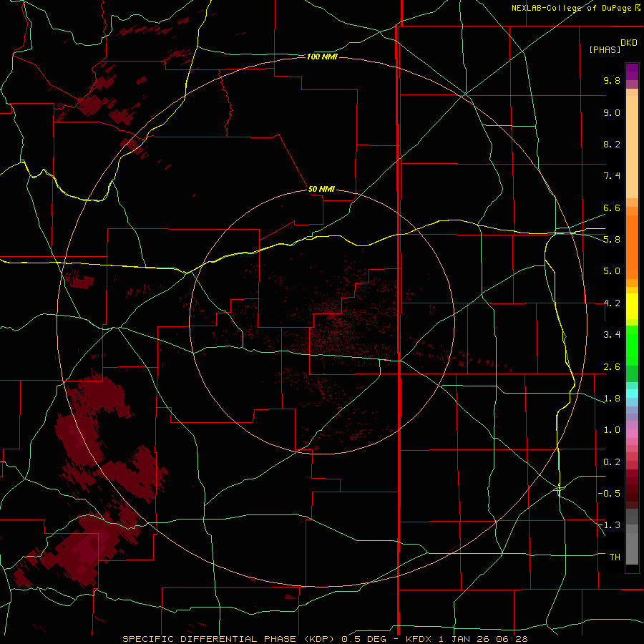The height and width of the screenshot is (644, 644).
Task: Click the "0.5 DEG" elevation angle text
Action: [x=364, y=639]
